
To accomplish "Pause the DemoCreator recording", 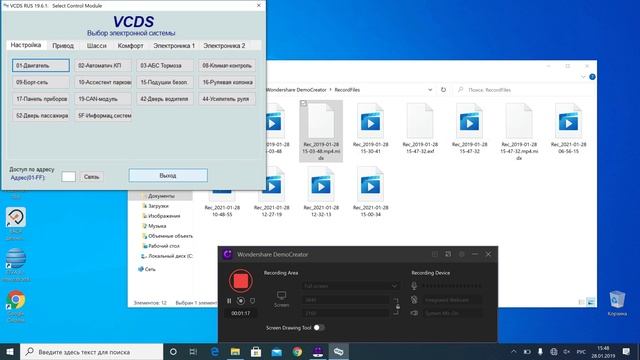I will click(229, 301).
